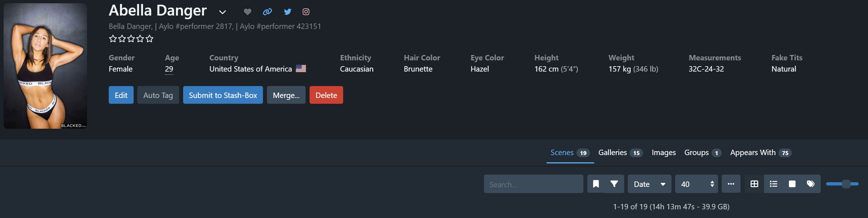Open the more options ellipsis icon
This screenshot has height=218, width=868.
731,184
